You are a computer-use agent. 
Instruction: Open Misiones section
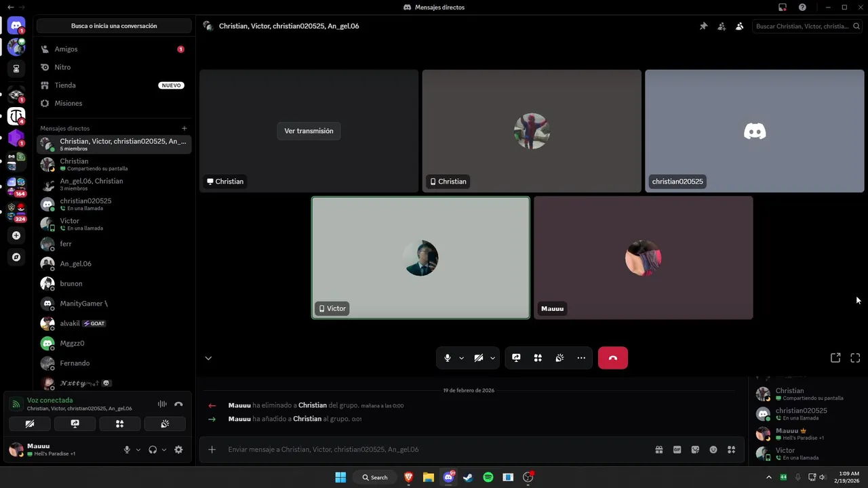pyautogui.click(x=114, y=103)
